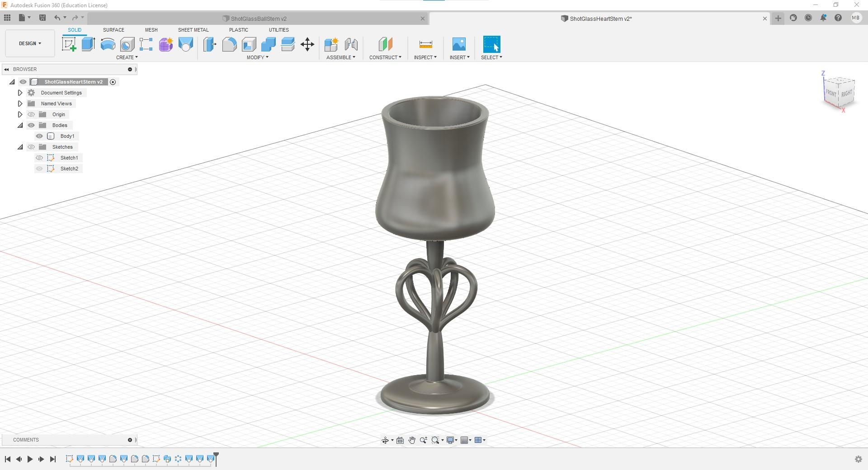868x470 pixels.
Task: Hide Body1 using its eye icon
Action: click(39, 136)
